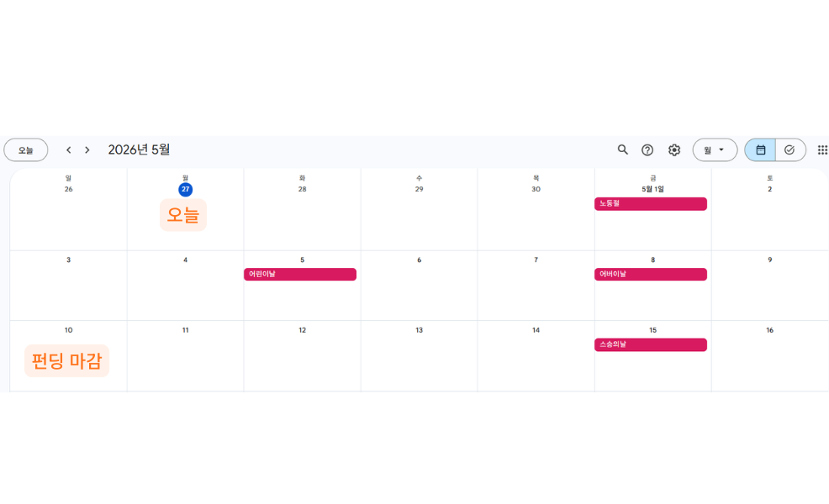829x504 pixels.
Task: Switch to Calendar view icon
Action: click(x=760, y=150)
